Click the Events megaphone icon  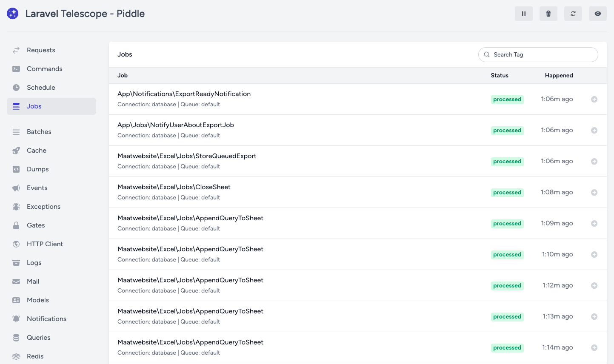tap(16, 188)
